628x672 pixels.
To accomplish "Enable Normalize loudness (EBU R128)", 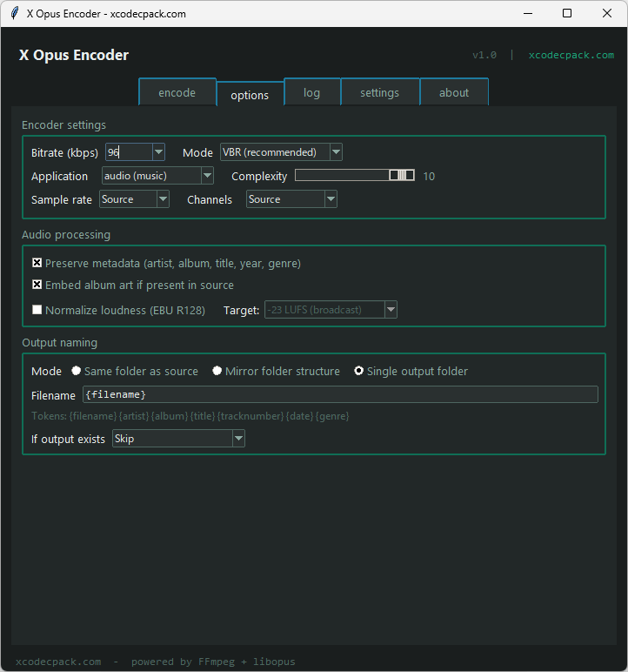I will point(37,310).
